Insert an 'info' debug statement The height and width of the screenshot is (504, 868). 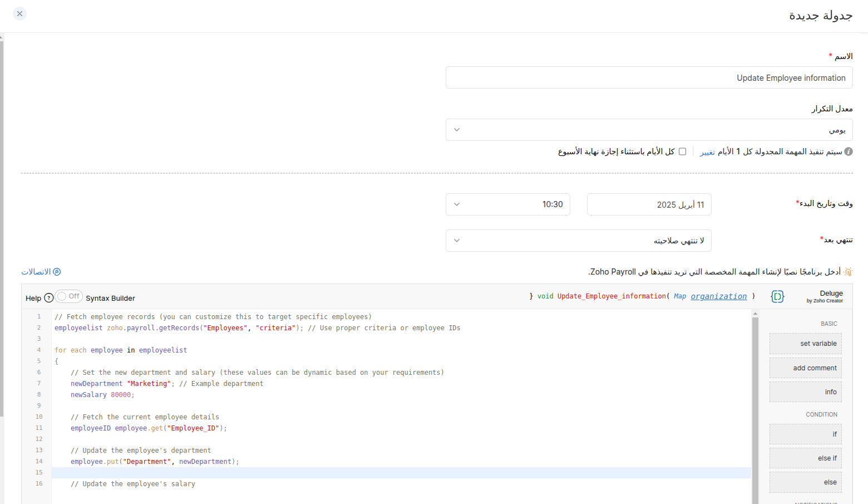click(805, 392)
